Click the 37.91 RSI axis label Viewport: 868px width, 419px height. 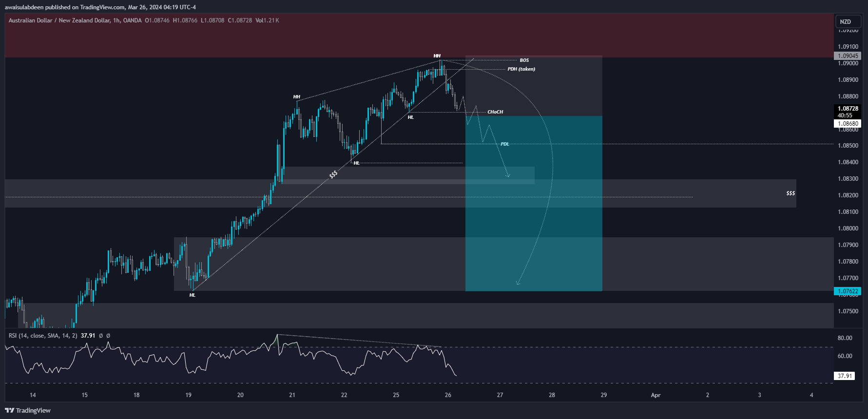point(845,376)
